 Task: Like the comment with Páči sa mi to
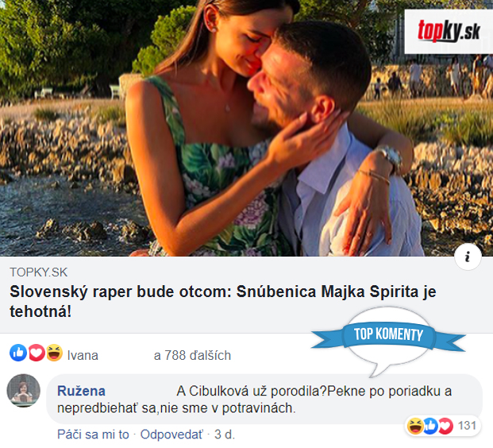tap(93, 434)
